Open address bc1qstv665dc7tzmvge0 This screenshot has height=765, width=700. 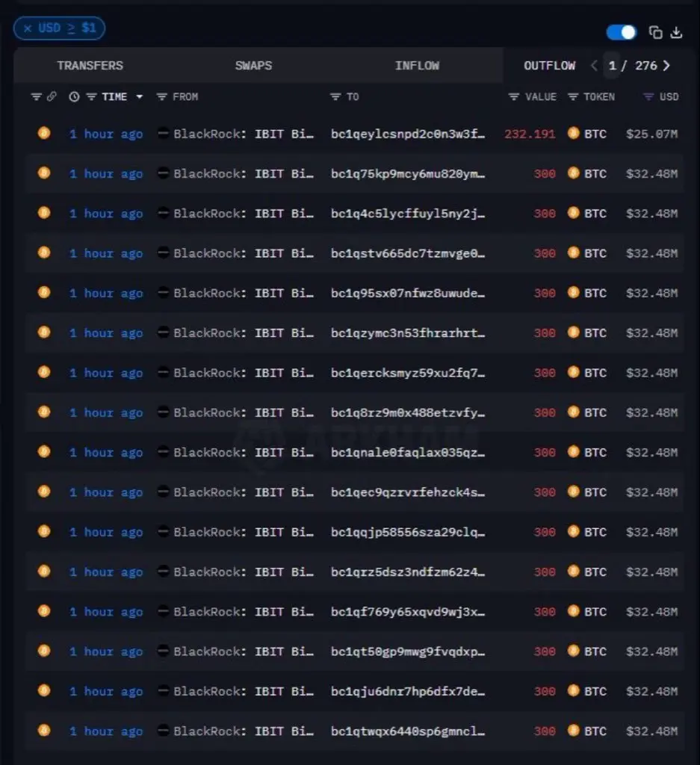[x=408, y=253]
